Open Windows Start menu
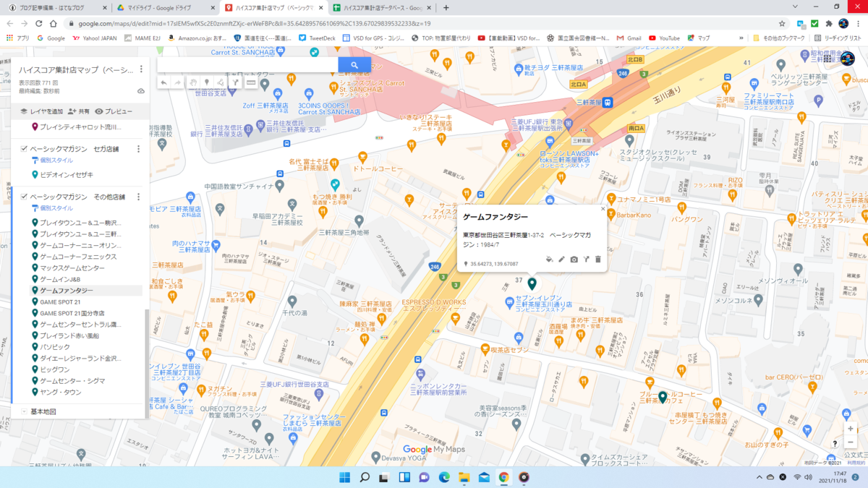868x488 pixels. tap(344, 477)
